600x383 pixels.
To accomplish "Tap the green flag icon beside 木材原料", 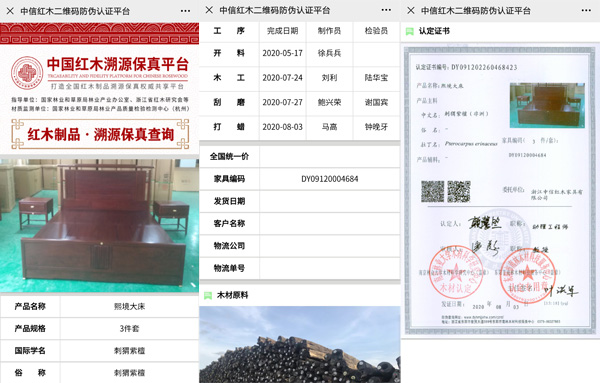I will [x=208, y=295].
